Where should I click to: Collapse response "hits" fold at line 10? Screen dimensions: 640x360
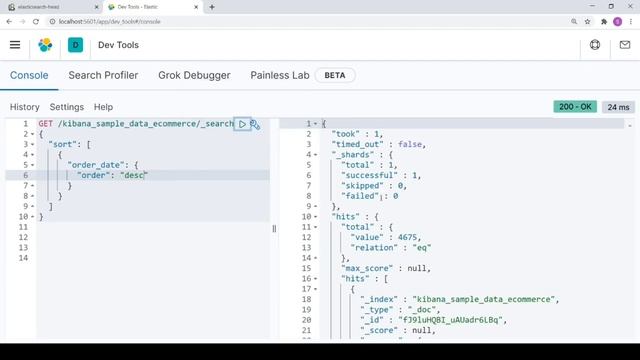(316, 217)
